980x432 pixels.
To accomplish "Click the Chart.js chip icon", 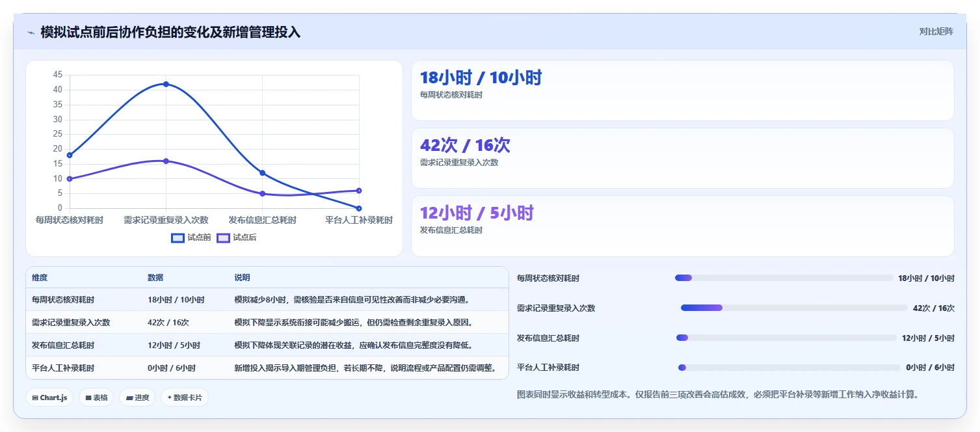I will [x=35, y=398].
